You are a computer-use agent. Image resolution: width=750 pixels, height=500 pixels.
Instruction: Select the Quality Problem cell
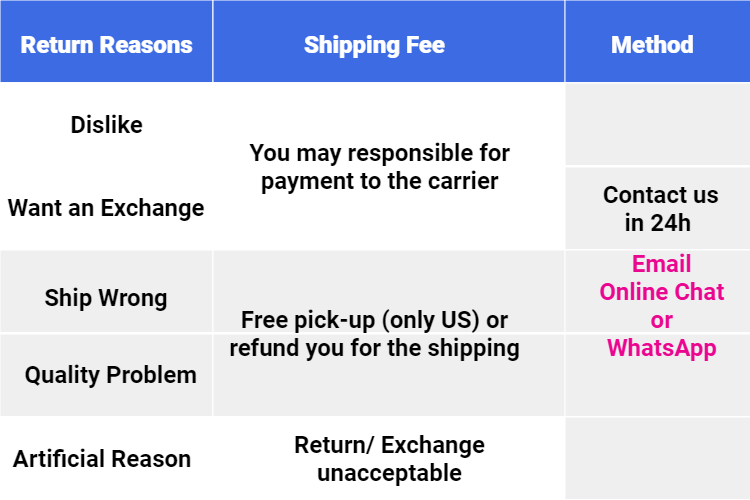pyautogui.click(x=106, y=375)
